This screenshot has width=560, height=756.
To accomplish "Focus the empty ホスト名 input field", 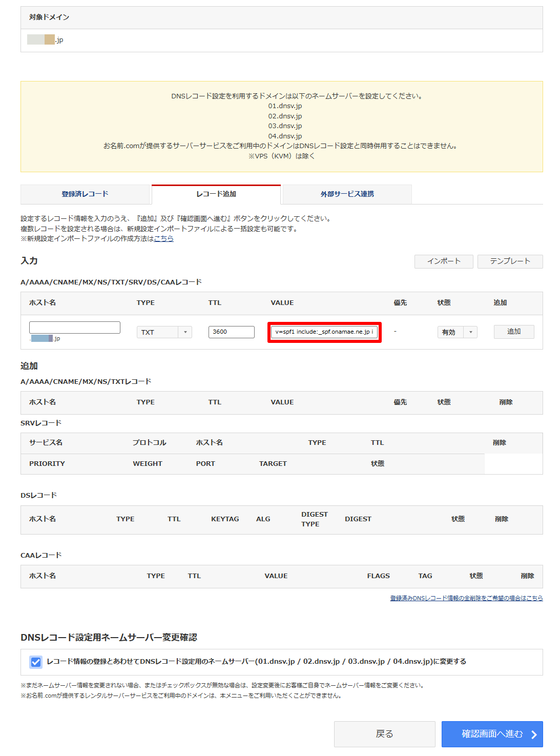I will coord(75,328).
